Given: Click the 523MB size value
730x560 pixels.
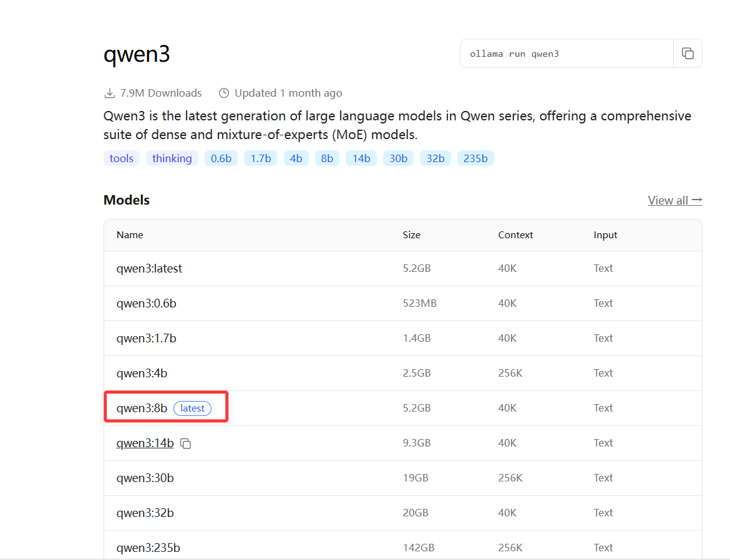Looking at the screenshot, I should (x=419, y=304).
